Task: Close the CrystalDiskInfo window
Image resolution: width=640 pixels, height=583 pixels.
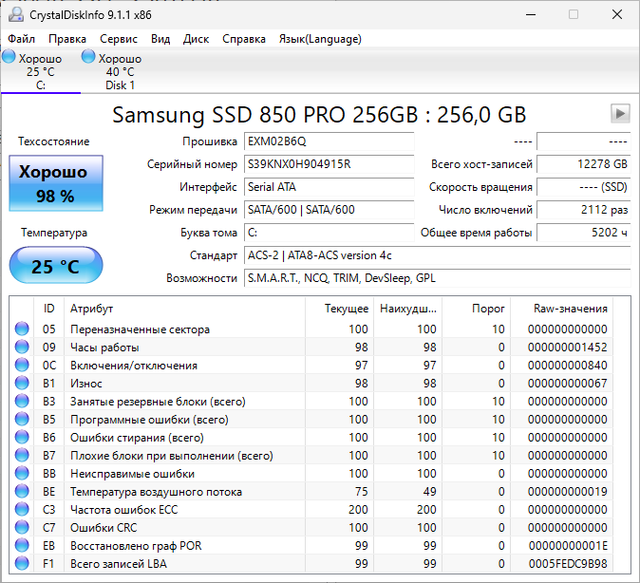Action: tap(617, 15)
